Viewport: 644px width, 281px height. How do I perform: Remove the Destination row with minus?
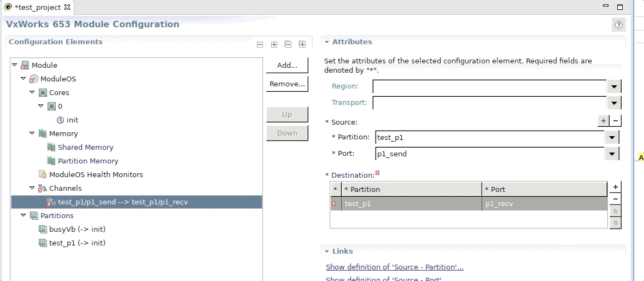click(x=615, y=199)
